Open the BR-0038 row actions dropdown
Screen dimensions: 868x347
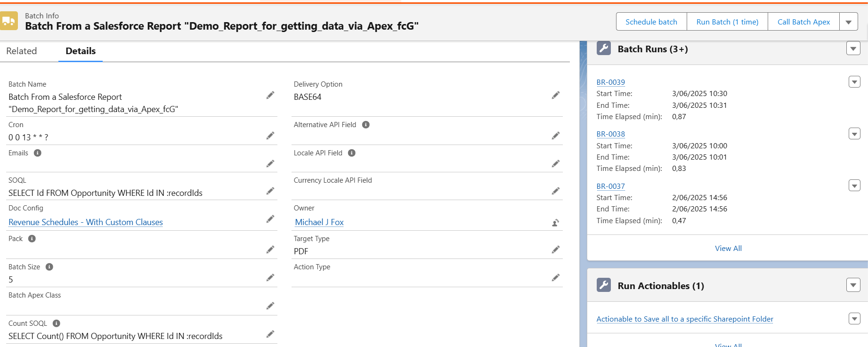pyautogui.click(x=854, y=134)
